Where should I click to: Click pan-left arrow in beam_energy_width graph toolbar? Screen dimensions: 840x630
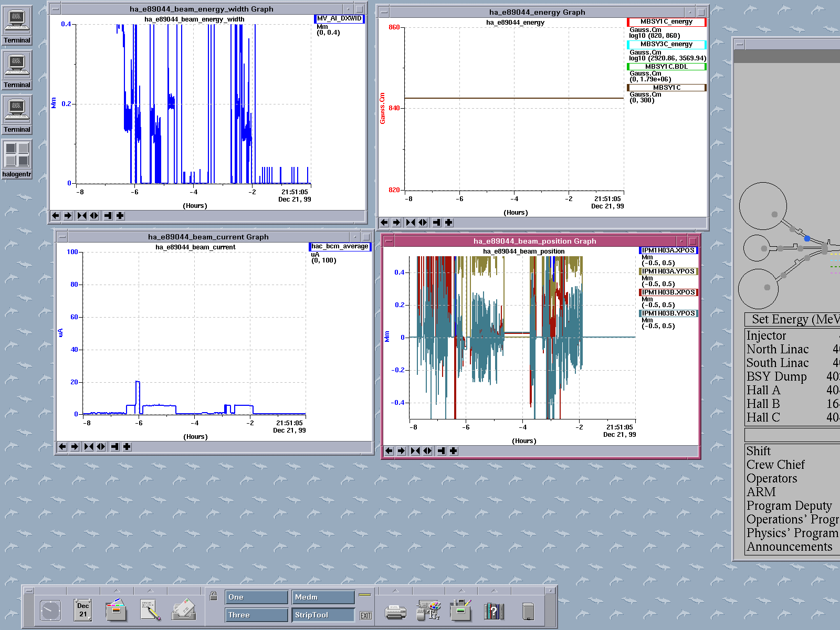pyautogui.click(x=56, y=216)
